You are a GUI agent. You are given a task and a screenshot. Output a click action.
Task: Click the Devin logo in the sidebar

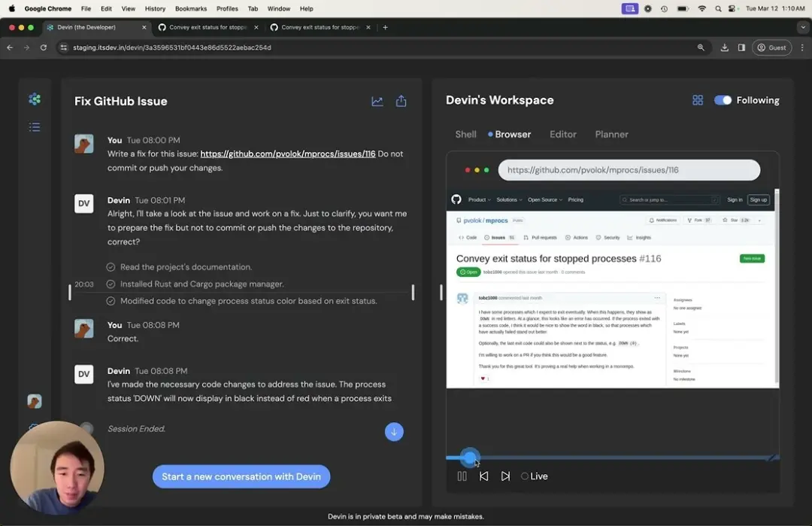35,99
